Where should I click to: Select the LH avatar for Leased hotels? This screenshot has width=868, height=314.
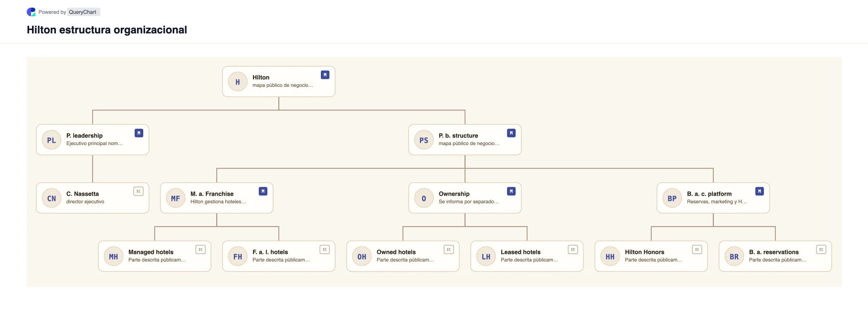coord(486,256)
